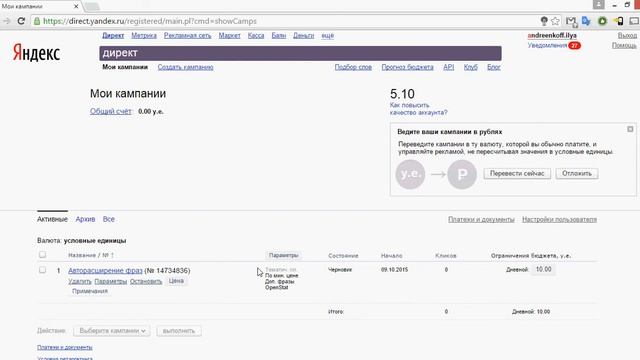Open the Метрика service link
The width and height of the screenshot is (640, 360).
pos(144,36)
